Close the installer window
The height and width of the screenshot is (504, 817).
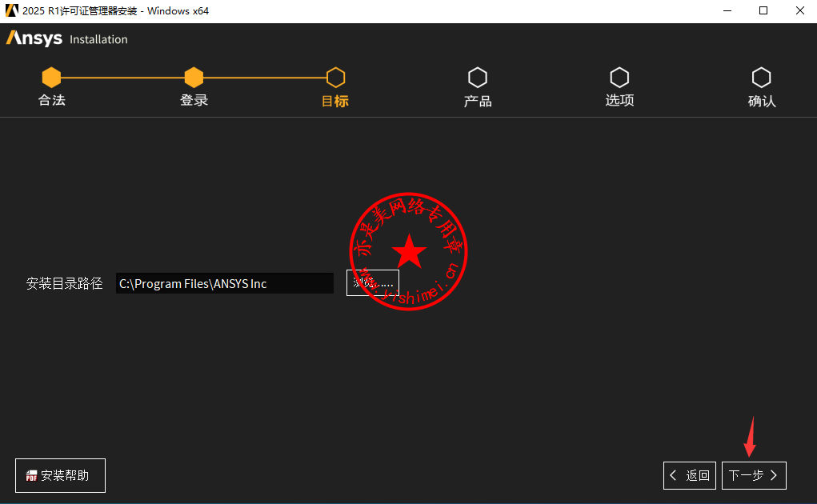point(800,10)
